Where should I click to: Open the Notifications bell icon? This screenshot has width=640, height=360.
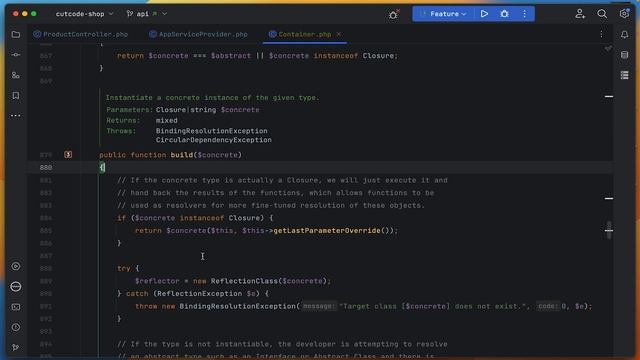click(x=624, y=35)
